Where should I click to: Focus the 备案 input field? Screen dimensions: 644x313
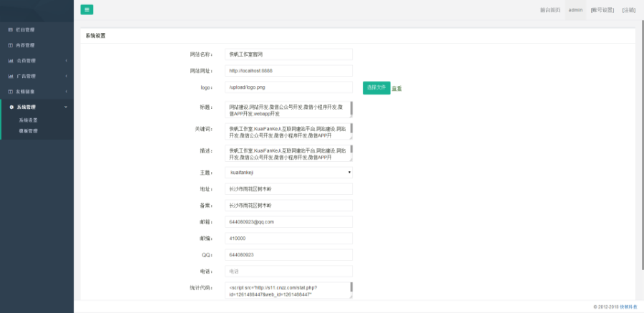coord(289,206)
